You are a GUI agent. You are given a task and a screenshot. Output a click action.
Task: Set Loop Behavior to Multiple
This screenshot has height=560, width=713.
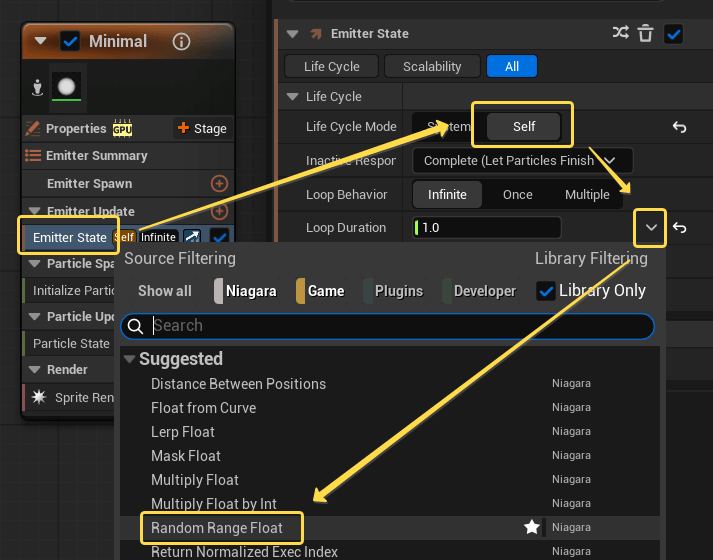587,195
